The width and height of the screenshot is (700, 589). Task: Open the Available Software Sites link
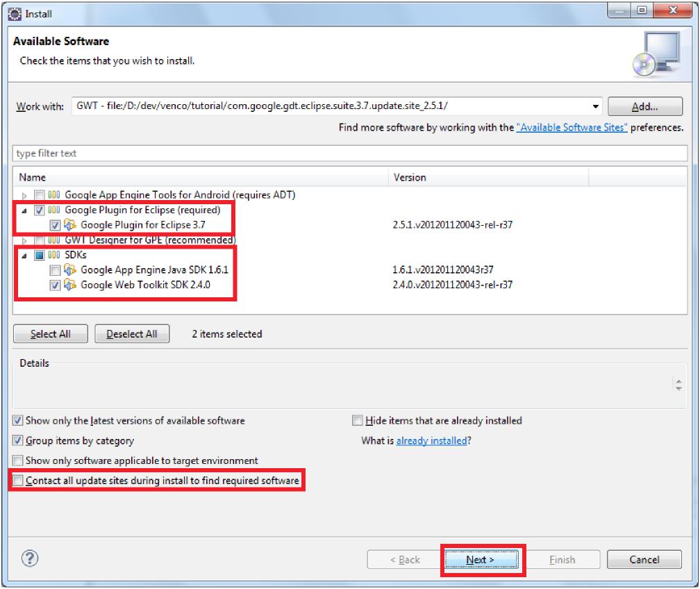[572, 128]
